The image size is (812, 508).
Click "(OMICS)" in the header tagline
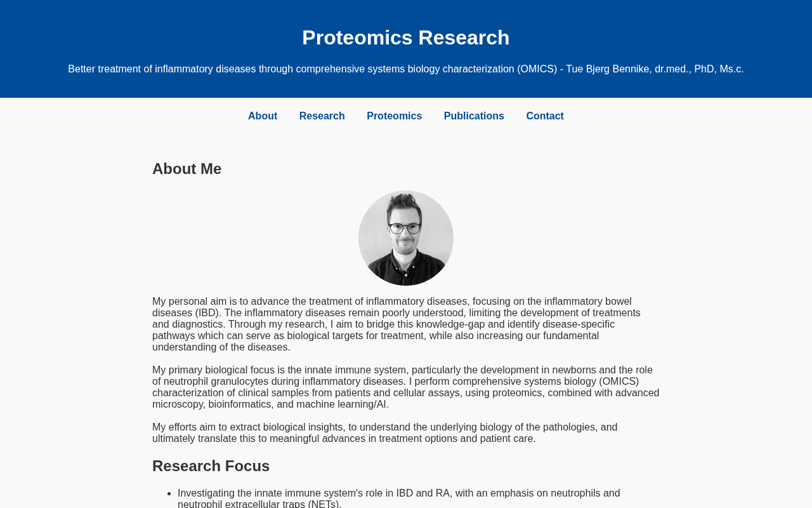click(x=537, y=69)
